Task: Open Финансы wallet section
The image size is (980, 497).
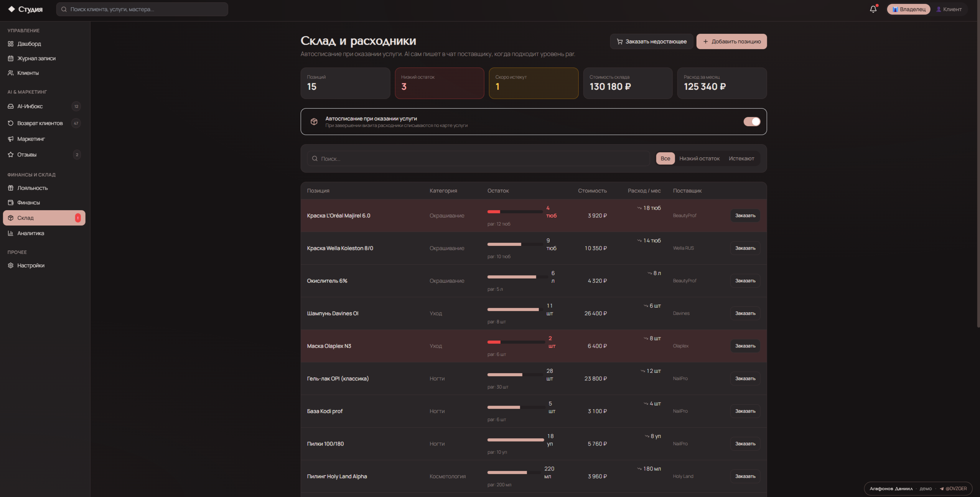Action: [x=44, y=202]
